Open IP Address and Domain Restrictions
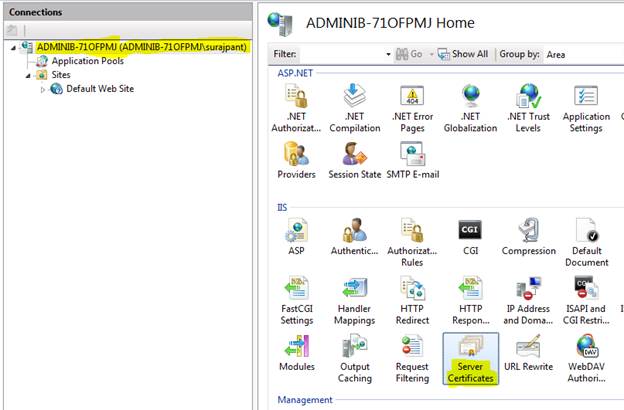 pyautogui.click(x=528, y=301)
